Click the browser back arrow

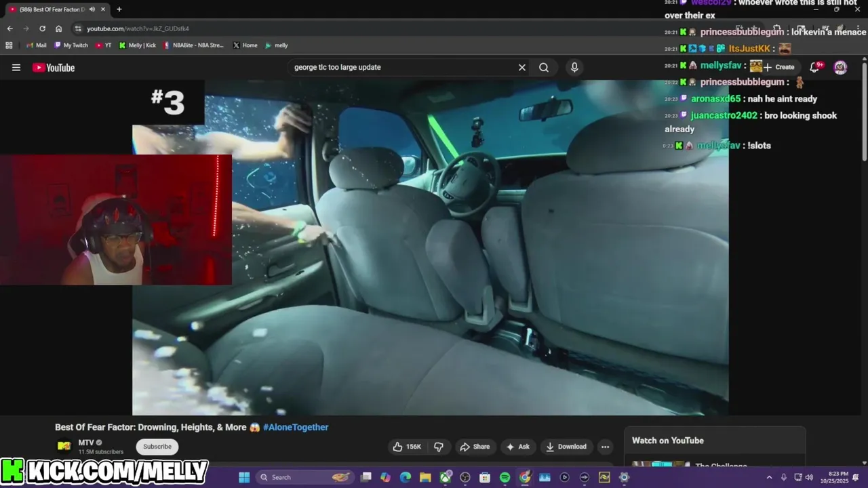(9, 28)
